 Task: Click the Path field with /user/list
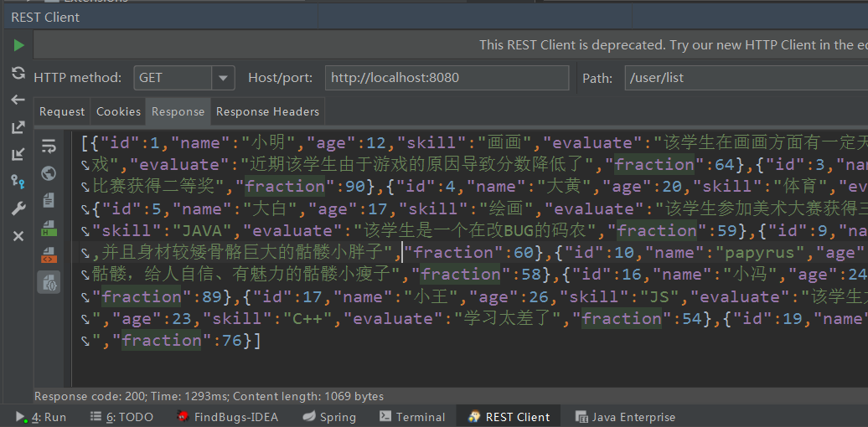(x=747, y=78)
